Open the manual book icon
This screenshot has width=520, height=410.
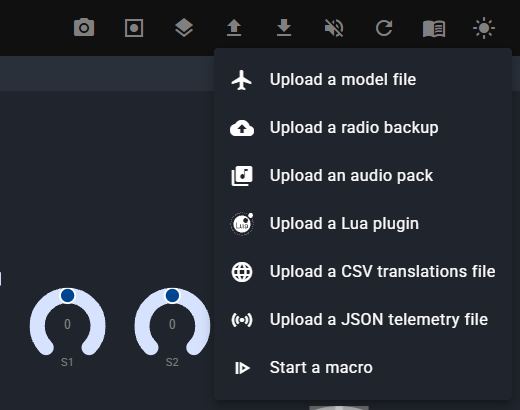coord(434,28)
